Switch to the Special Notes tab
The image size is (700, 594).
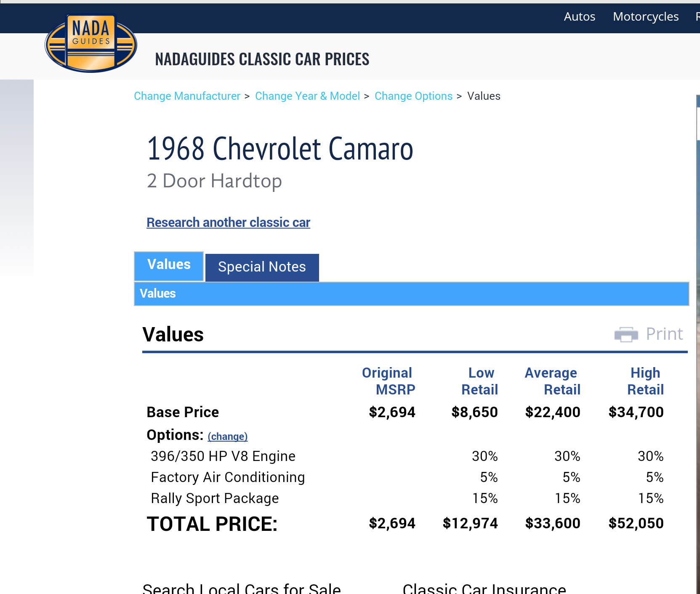click(x=262, y=267)
